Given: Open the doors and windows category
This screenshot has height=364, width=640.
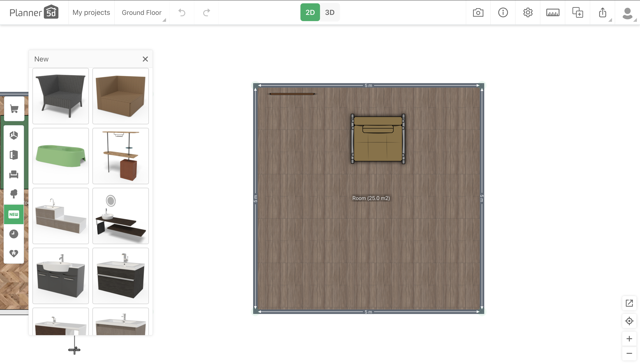Looking at the screenshot, I should (14, 155).
